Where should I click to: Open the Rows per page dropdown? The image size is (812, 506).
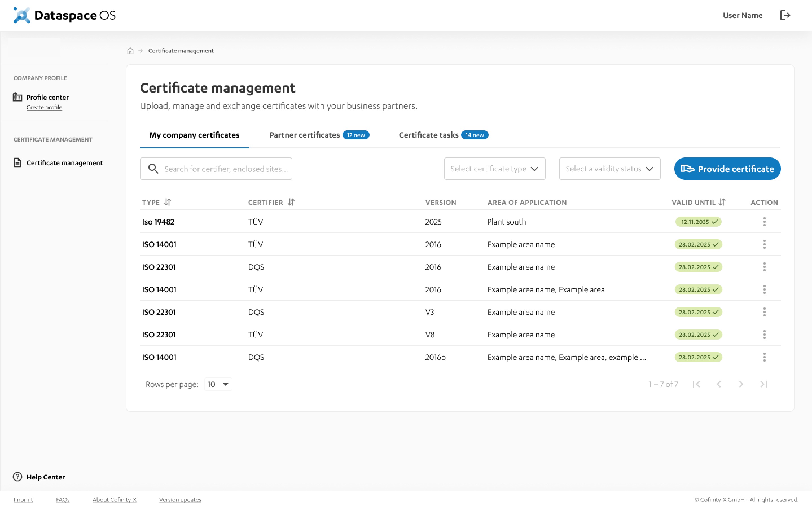tap(218, 384)
